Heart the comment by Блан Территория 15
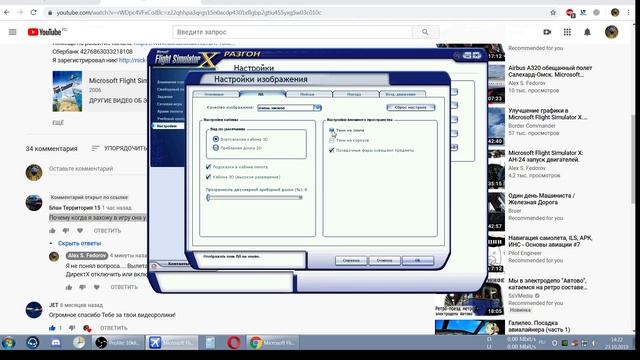The image size is (640, 360). tap(80, 231)
